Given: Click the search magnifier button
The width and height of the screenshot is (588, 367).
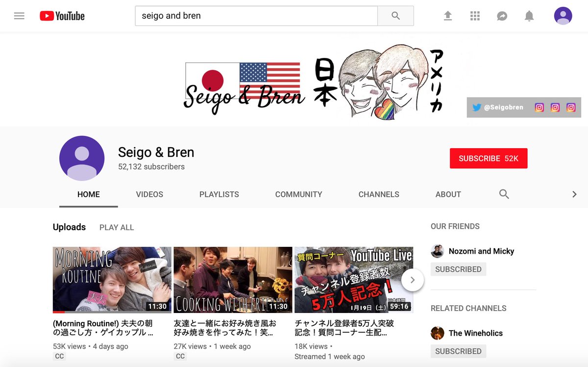Looking at the screenshot, I should tap(395, 16).
